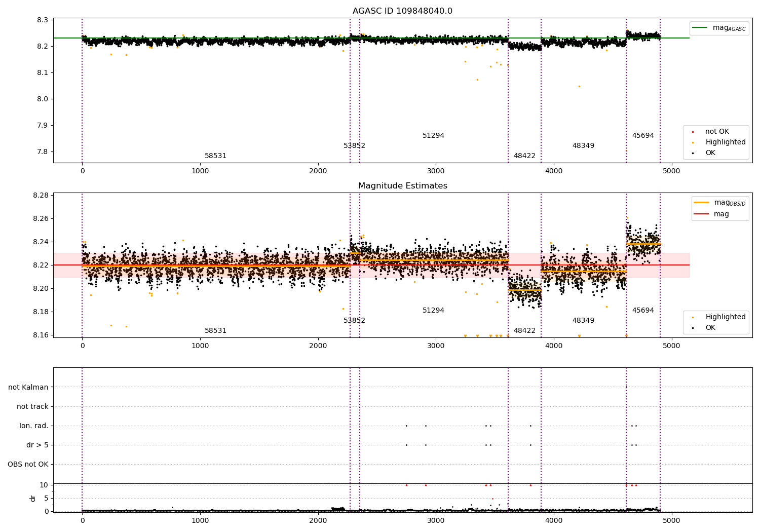Viewport: 760px width, 532px height.
Task: Click y-axis tick 8.3 in top panel
Action: 43,20
